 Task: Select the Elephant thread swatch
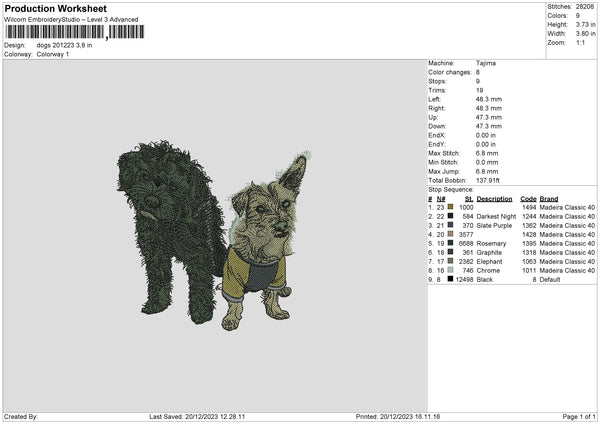tap(451, 262)
